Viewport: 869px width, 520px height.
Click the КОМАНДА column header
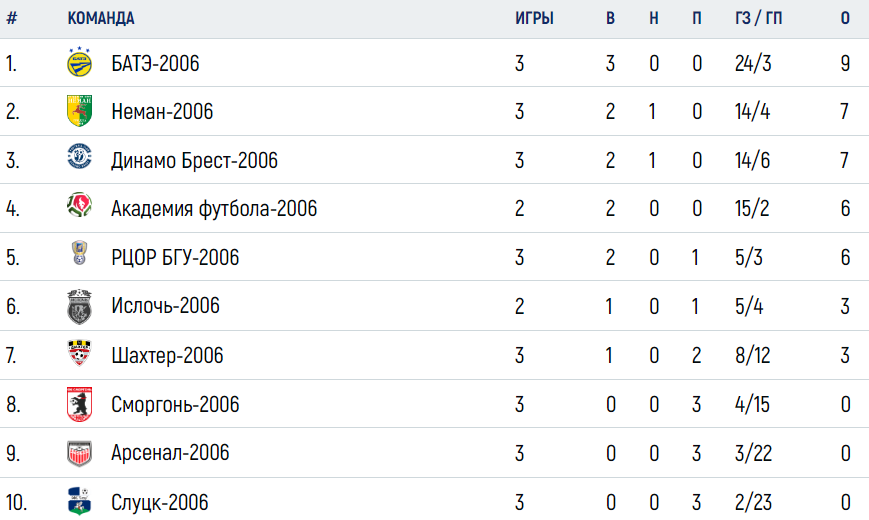[x=101, y=18]
